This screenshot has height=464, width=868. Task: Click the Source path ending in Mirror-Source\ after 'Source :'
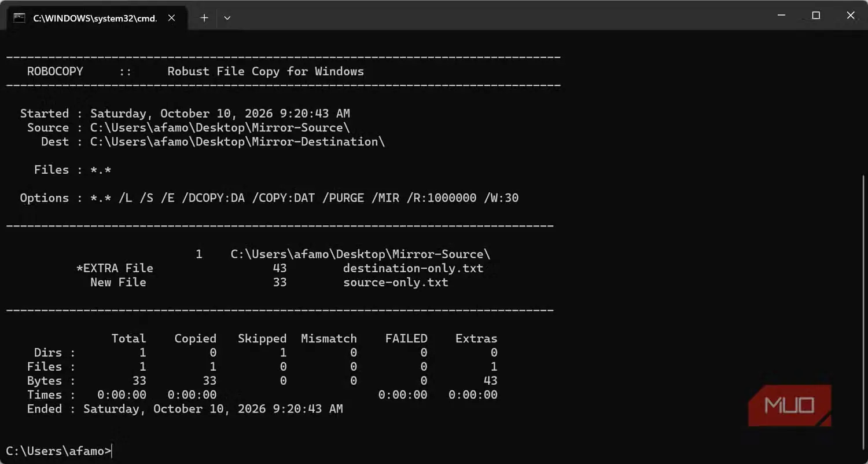pyautogui.click(x=220, y=127)
